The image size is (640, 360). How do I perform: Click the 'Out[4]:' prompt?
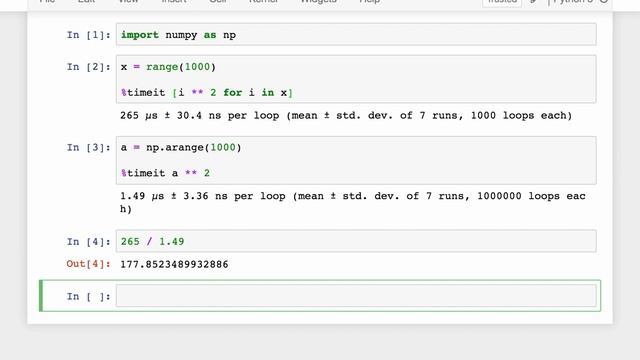(x=89, y=264)
